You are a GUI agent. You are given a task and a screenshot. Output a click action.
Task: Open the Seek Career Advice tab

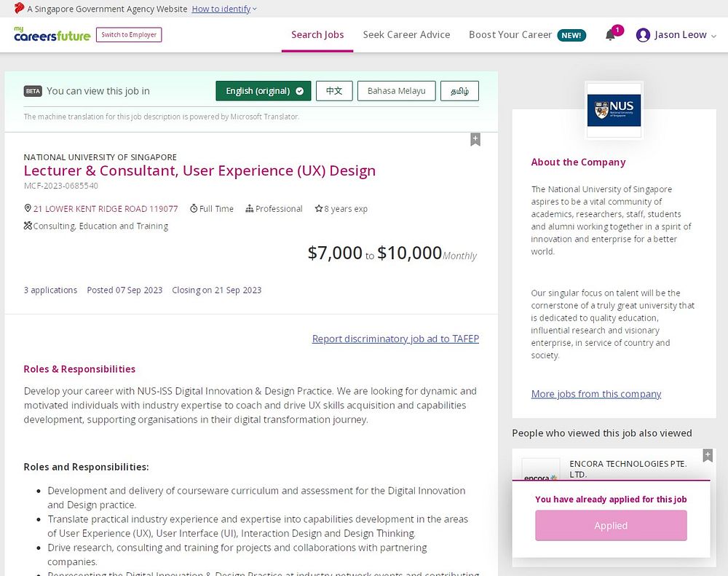point(406,35)
